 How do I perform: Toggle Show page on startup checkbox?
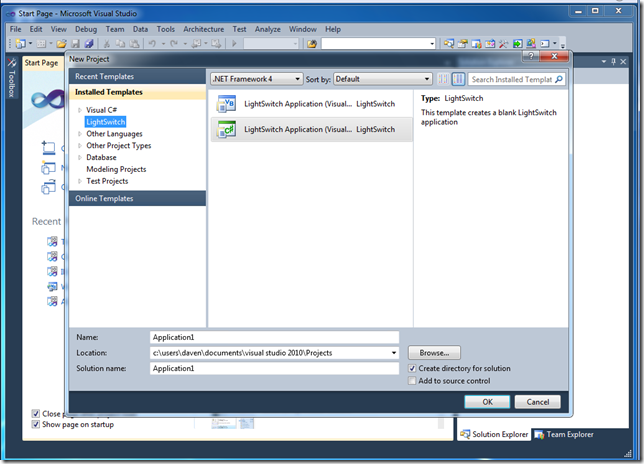point(36,424)
